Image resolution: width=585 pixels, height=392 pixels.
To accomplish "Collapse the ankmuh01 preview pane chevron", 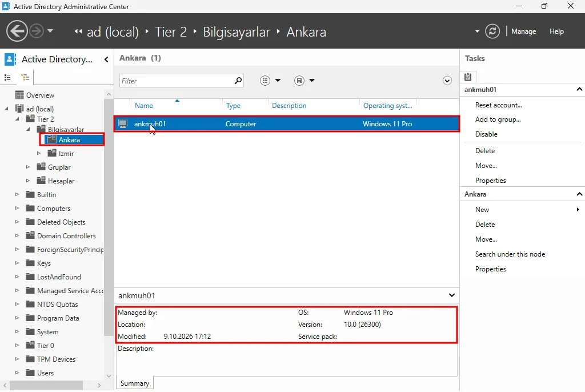I will pos(451,295).
